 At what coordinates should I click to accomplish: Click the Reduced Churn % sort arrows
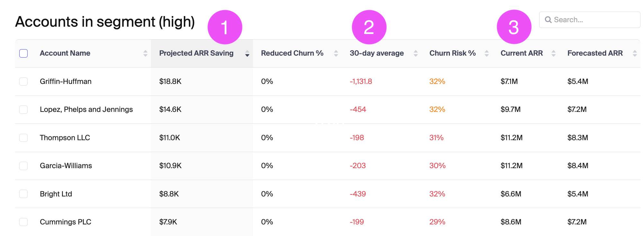pos(336,53)
